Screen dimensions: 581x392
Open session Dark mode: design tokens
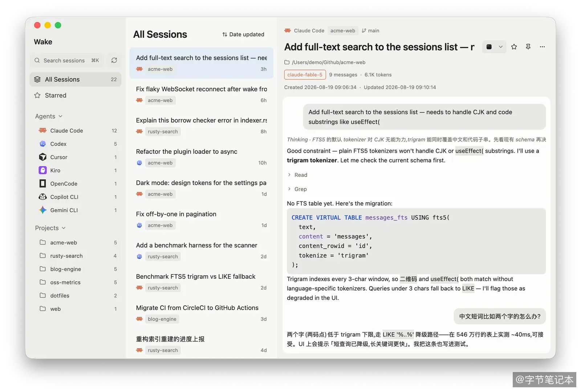[x=202, y=188]
